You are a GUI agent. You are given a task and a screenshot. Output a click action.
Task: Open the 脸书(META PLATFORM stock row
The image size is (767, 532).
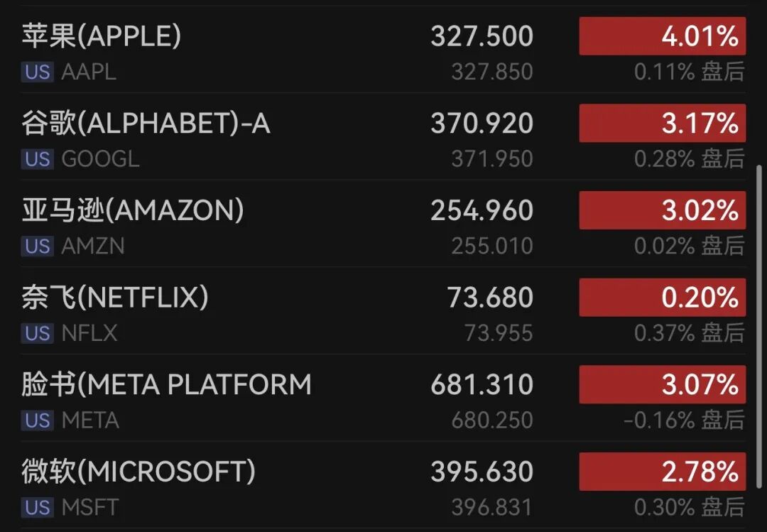383,398
